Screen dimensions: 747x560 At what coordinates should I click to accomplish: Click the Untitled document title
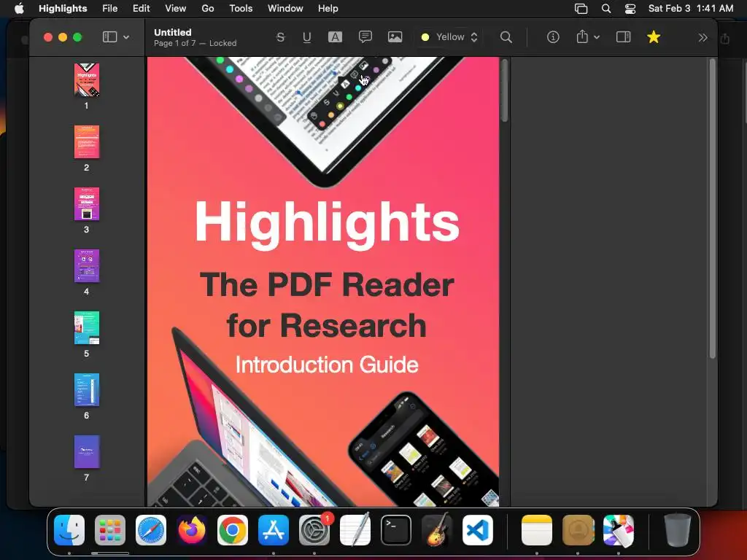(172, 32)
